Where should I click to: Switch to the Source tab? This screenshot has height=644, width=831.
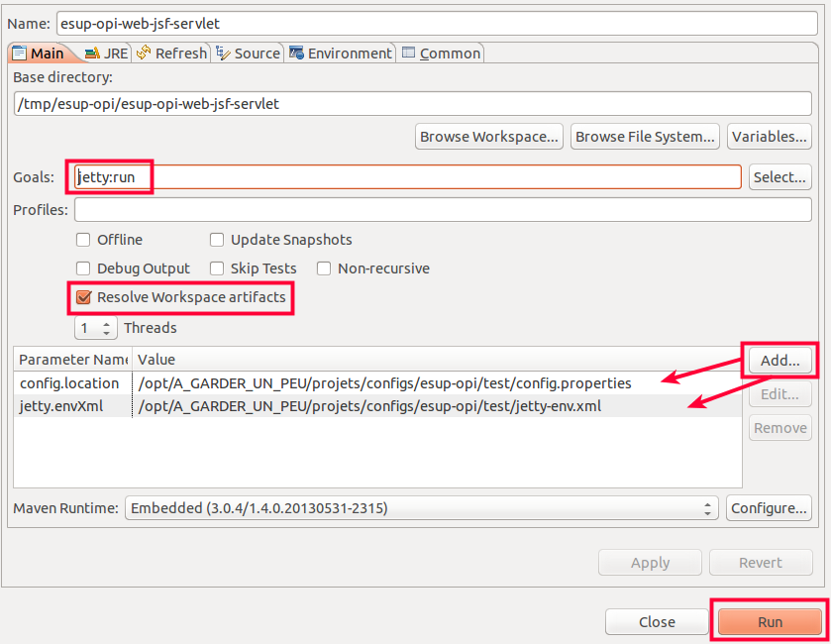[x=248, y=54]
